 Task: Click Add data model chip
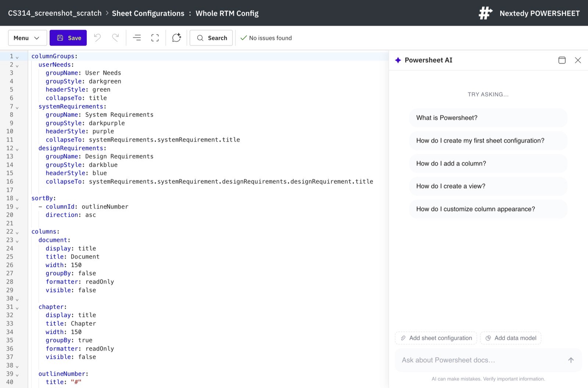pyautogui.click(x=510, y=338)
